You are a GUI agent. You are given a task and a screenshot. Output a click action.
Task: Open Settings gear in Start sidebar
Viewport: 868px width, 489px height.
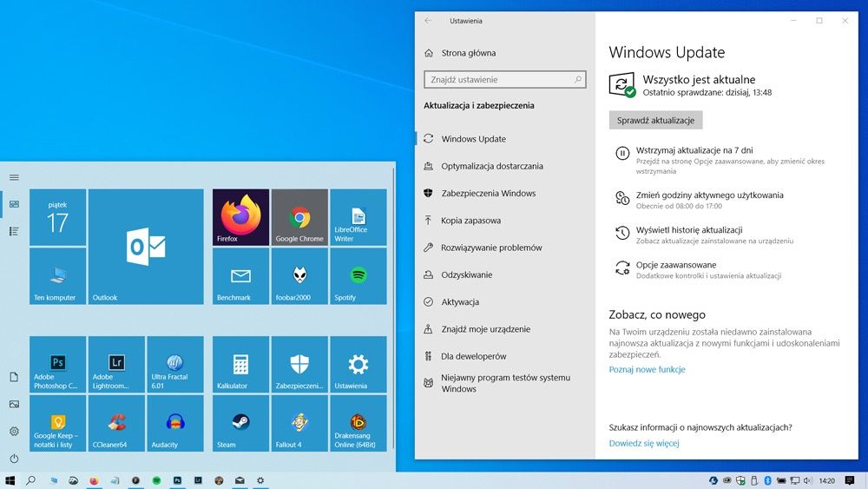tap(15, 431)
